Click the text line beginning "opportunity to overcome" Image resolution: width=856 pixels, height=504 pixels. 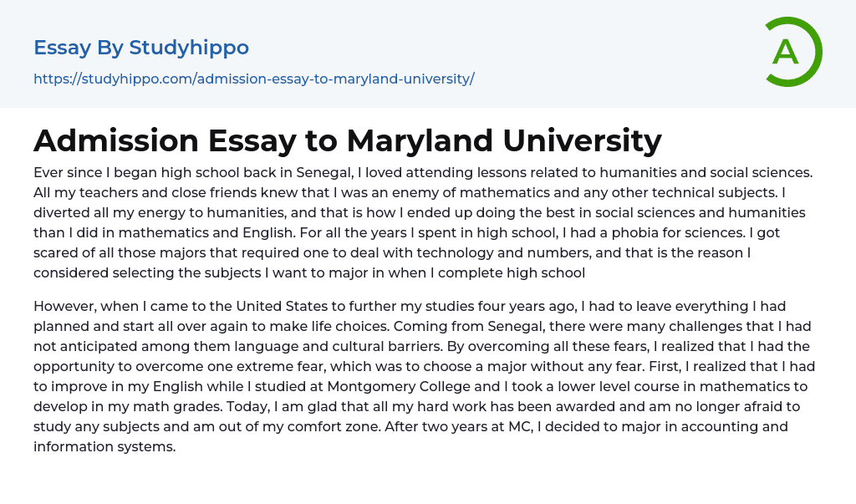point(424,367)
